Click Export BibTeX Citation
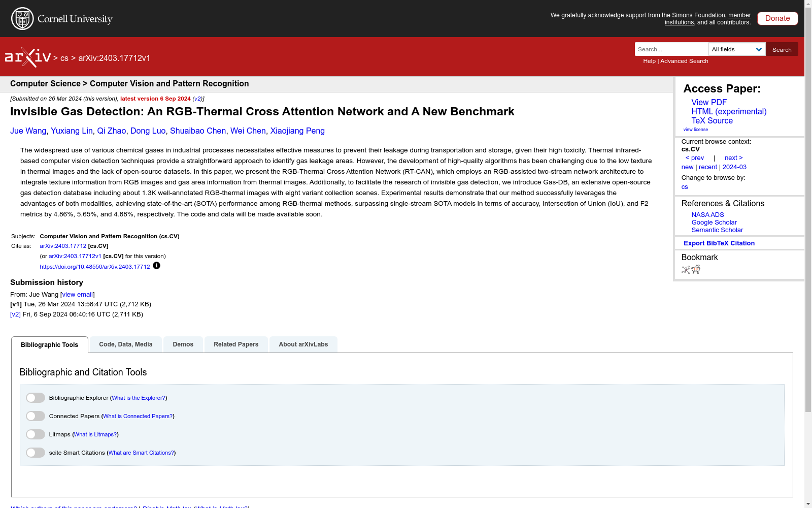812x508 pixels. [x=719, y=243]
